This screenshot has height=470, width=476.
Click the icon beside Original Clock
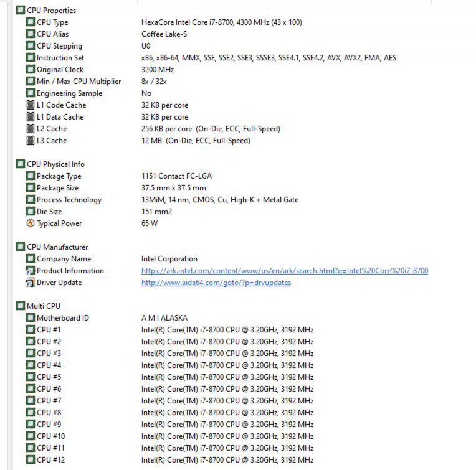click(x=31, y=70)
